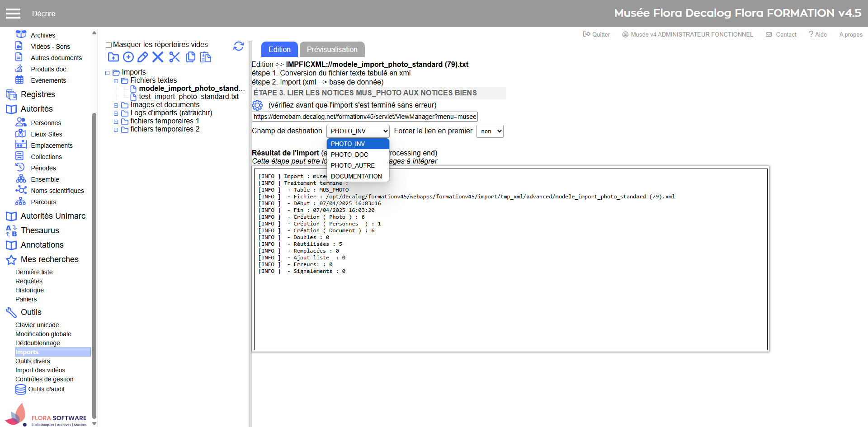Expand the Images et documents folder
The image size is (868, 427).
(116, 105)
